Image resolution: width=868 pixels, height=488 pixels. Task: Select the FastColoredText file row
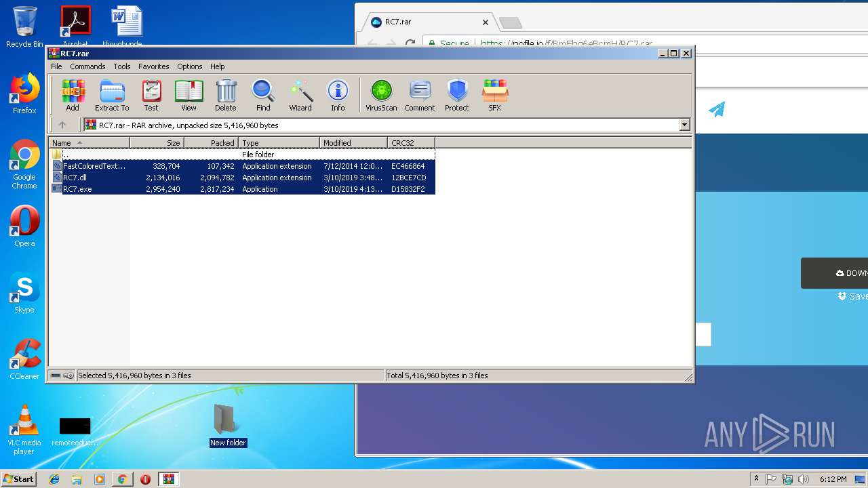click(x=242, y=166)
